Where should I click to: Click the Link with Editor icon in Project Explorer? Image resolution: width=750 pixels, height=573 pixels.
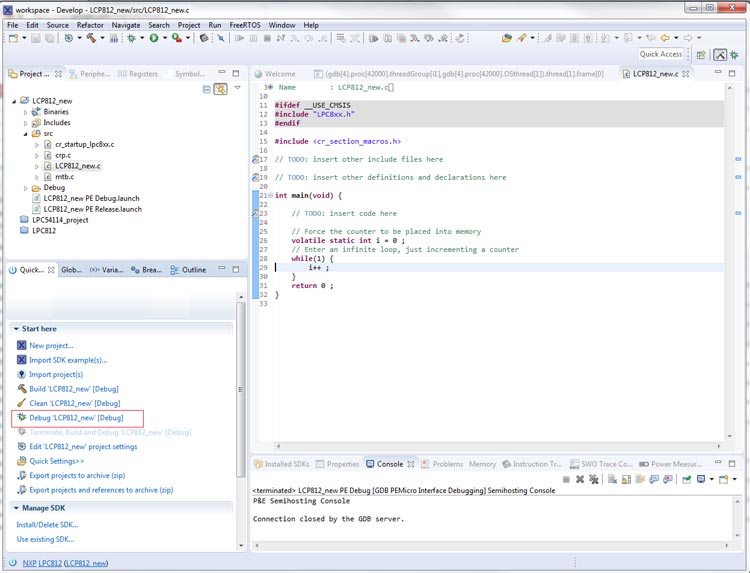(220, 89)
